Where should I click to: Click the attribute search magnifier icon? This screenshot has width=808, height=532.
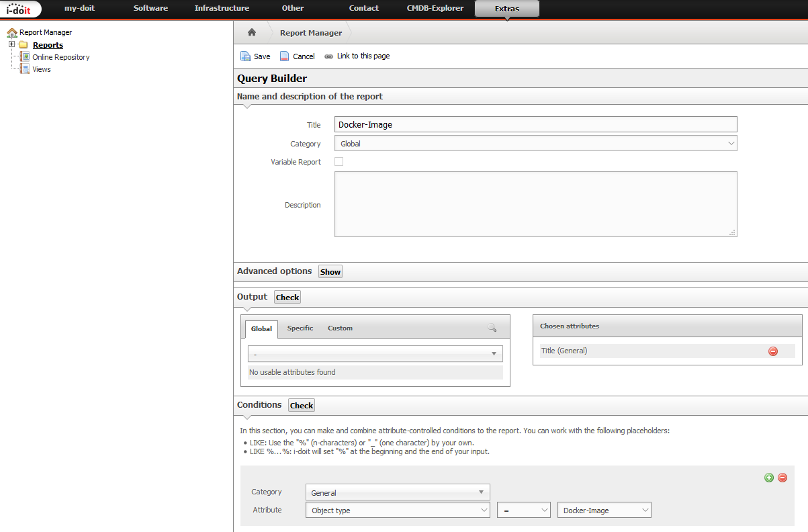492,328
